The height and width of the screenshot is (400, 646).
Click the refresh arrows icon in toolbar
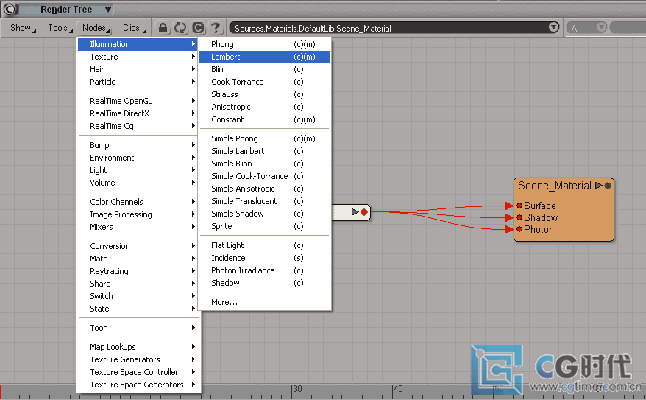180,28
